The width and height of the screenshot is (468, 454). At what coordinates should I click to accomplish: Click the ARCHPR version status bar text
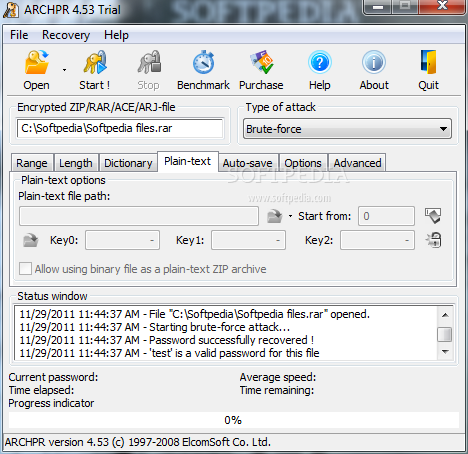[x=138, y=442]
